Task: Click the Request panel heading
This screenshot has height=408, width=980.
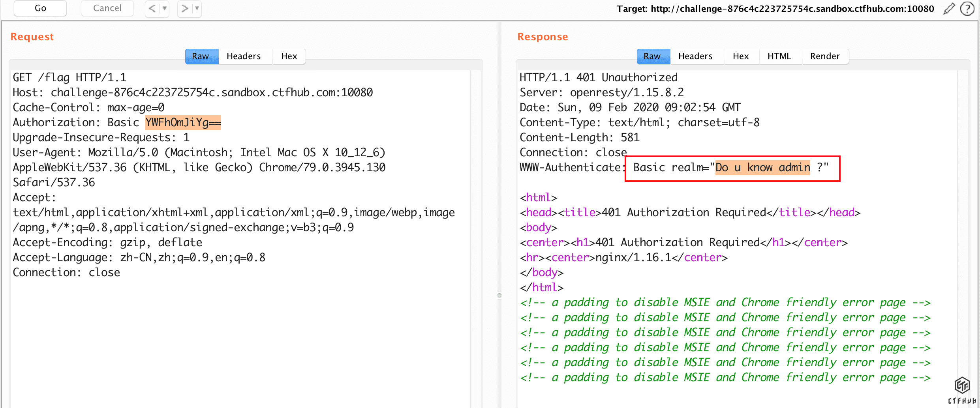Action: [32, 37]
